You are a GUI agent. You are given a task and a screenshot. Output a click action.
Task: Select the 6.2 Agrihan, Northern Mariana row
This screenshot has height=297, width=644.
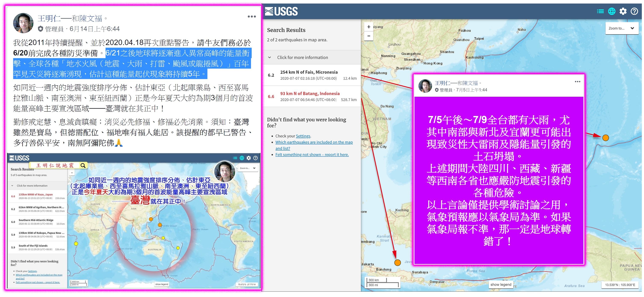[37, 209]
